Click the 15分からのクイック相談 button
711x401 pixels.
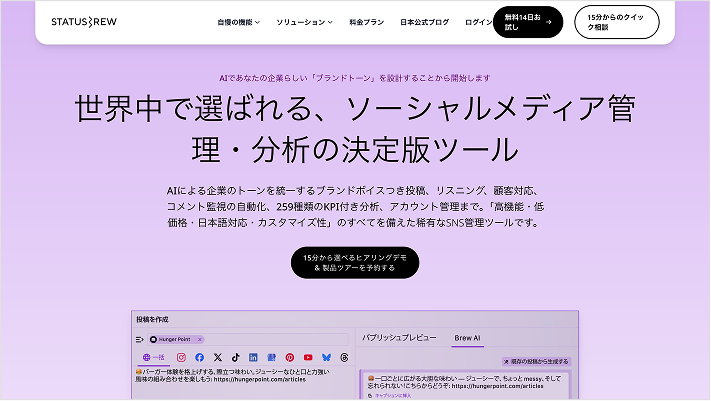[617, 22]
